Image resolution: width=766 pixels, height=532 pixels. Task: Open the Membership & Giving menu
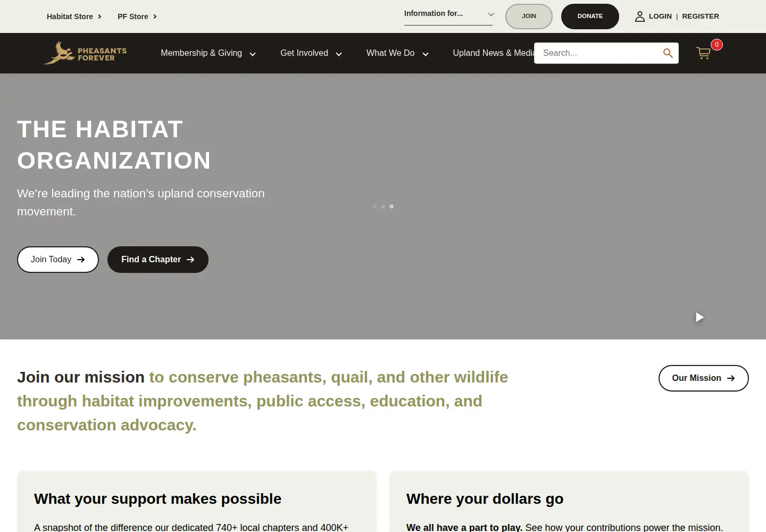point(201,53)
